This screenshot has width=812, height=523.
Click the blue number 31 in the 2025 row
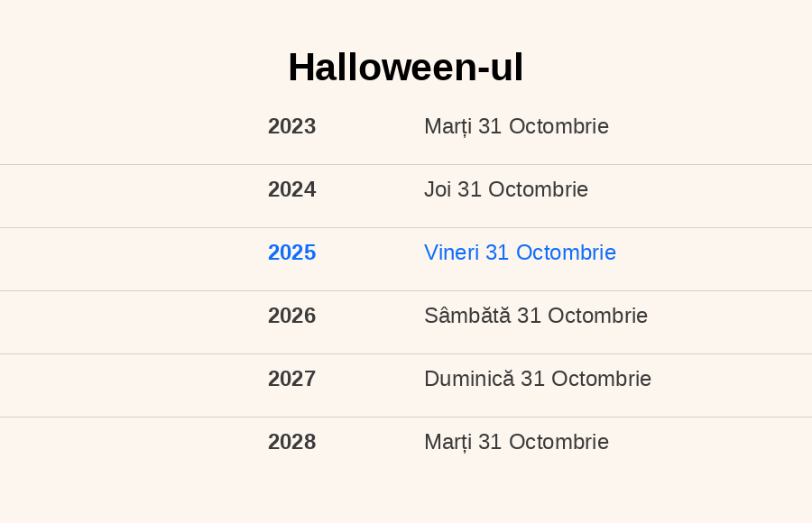point(497,252)
